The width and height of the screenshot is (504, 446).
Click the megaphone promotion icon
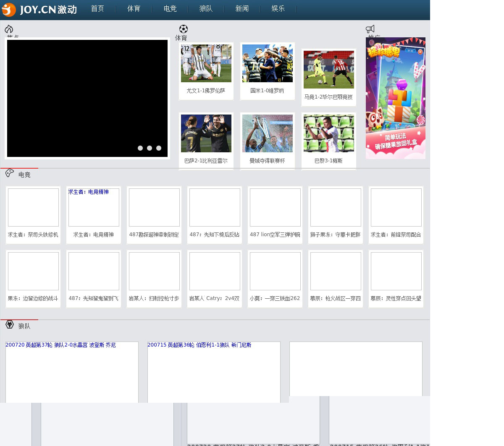coord(370,29)
